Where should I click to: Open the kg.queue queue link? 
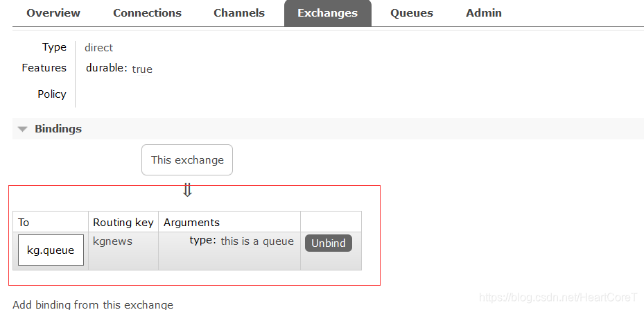tap(51, 250)
